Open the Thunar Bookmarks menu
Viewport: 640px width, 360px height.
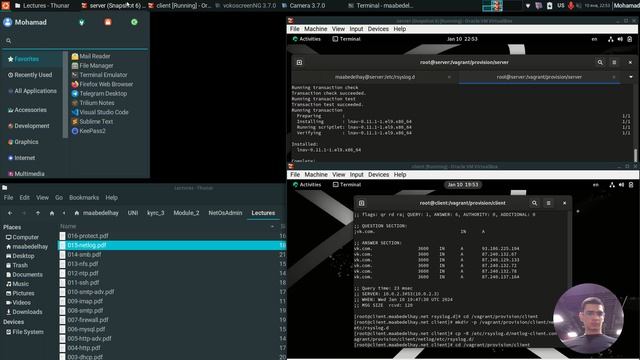[x=84, y=198]
